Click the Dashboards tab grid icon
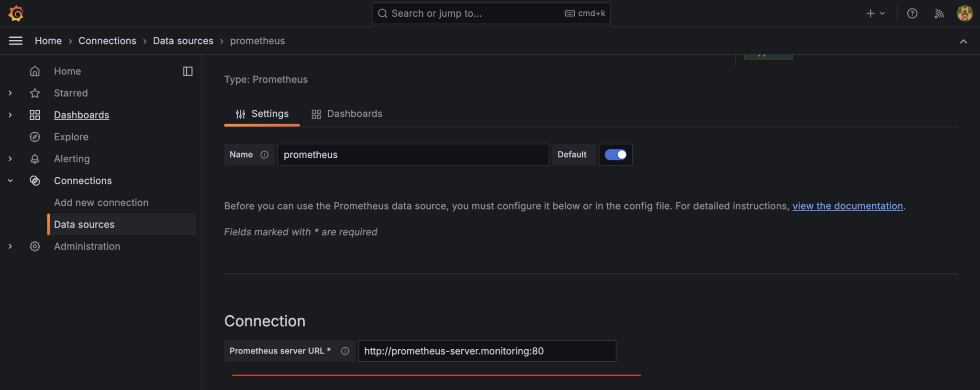 316,114
